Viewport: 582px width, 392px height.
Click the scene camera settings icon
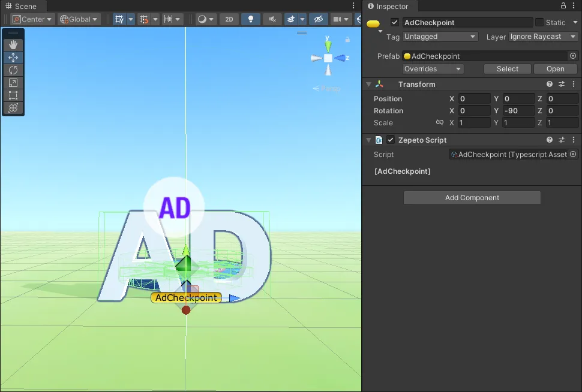pos(337,19)
